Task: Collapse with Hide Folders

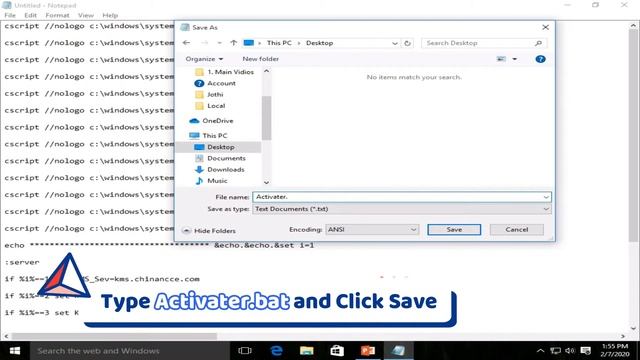Action: pos(209,231)
